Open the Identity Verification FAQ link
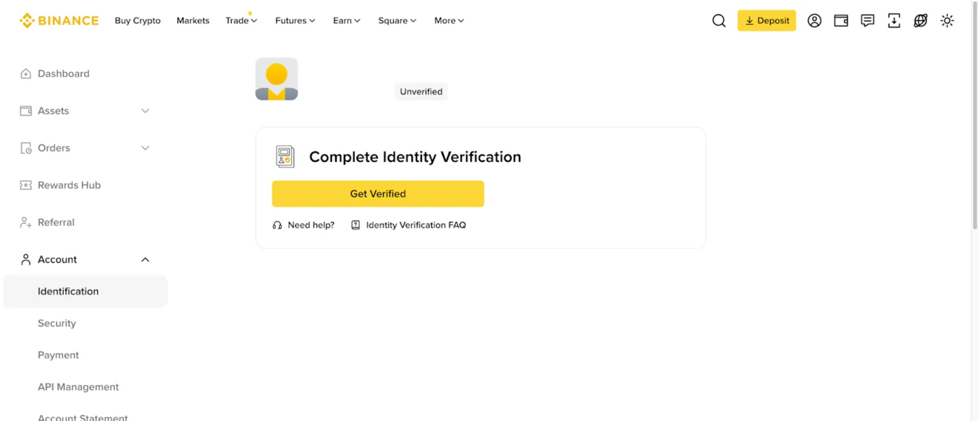 [416, 225]
